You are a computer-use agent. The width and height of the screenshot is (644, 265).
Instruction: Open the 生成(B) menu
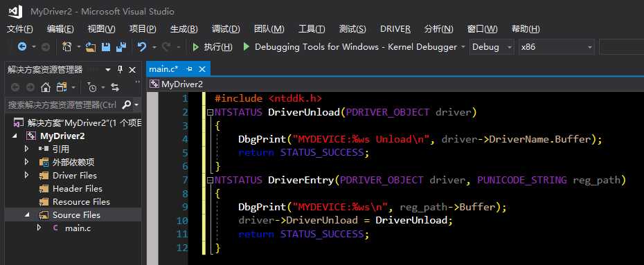pos(184,29)
